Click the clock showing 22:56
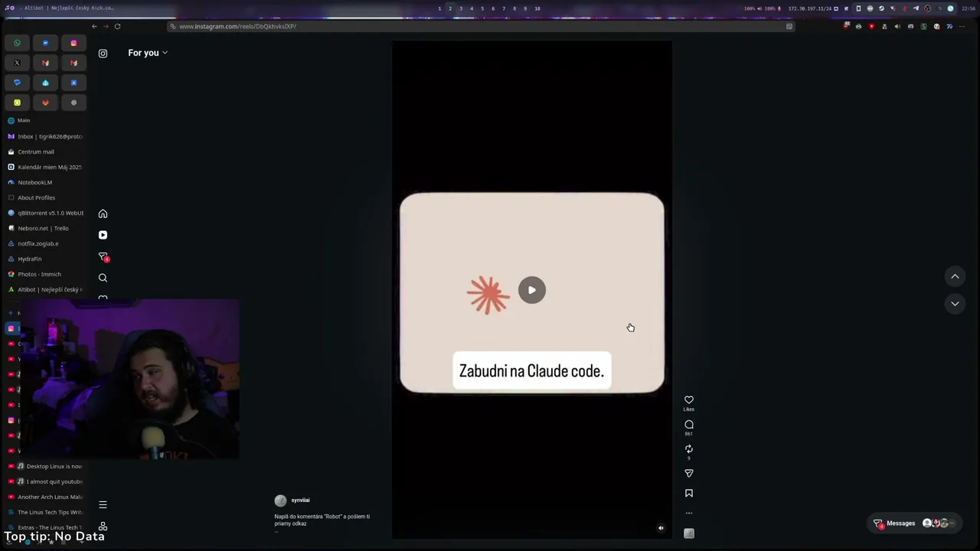The width and height of the screenshot is (980, 551). (x=969, y=8)
